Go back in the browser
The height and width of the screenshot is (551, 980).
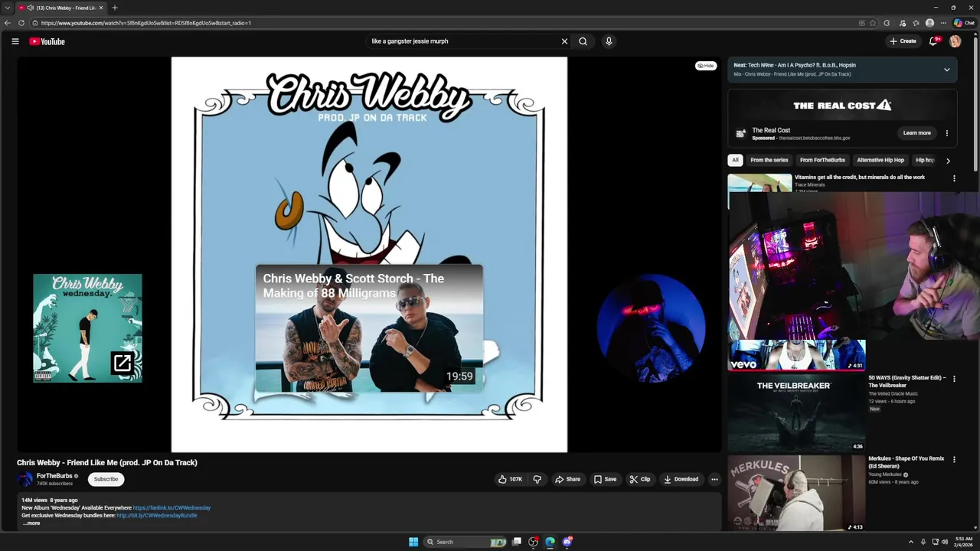(8, 23)
